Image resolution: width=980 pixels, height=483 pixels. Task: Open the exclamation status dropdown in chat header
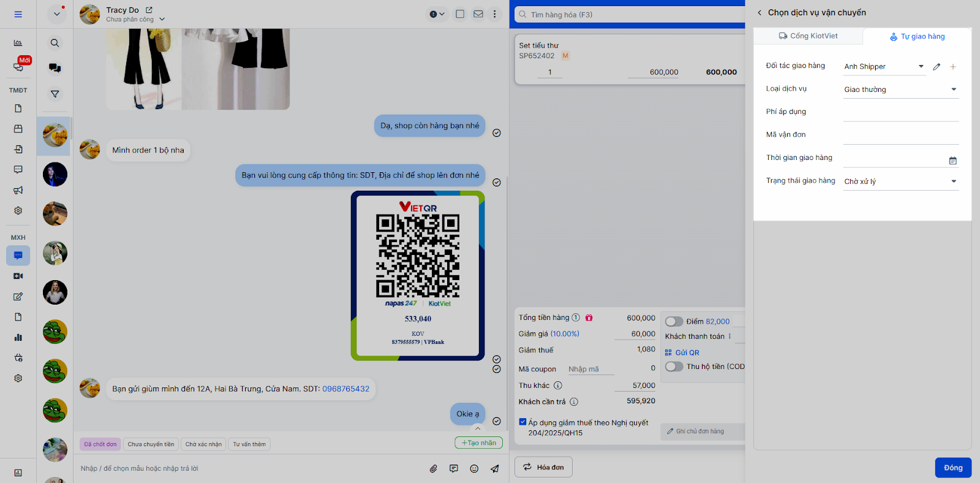pyautogui.click(x=437, y=14)
